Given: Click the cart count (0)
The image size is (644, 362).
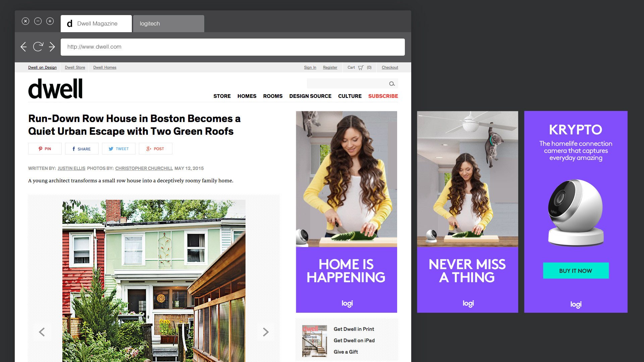Looking at the screenshot, I should pyautogui.click(x=369, y=67).
